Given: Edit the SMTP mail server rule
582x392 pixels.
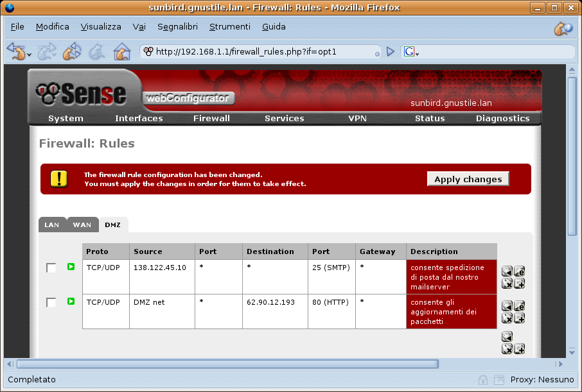Looking at the screenshot, I should coord(519,271).
